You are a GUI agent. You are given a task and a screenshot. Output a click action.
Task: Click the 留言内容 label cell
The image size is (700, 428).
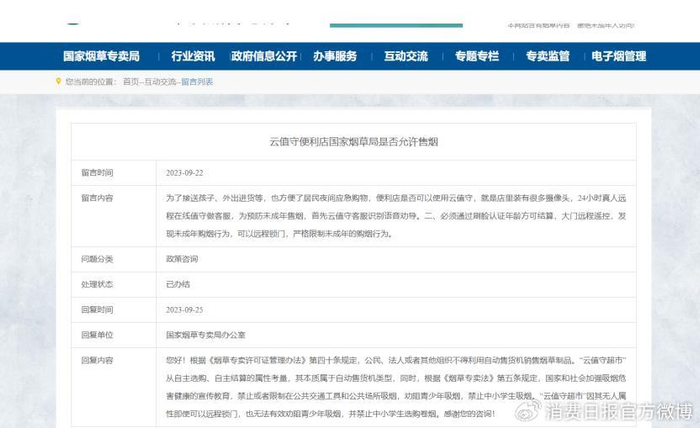coord(114,216)
